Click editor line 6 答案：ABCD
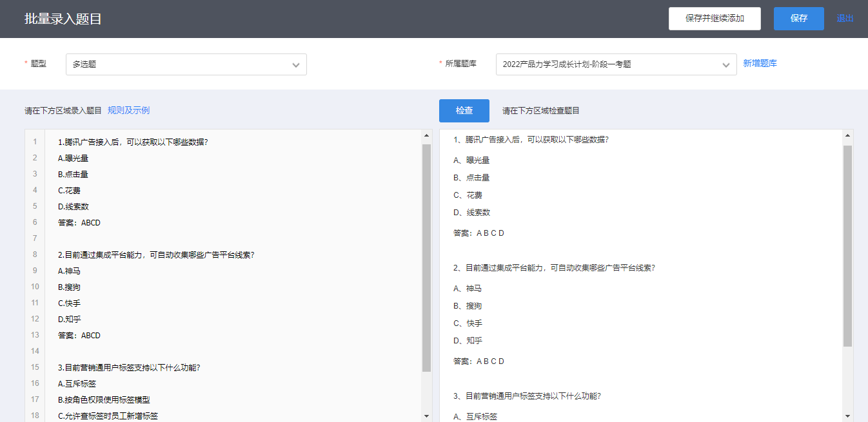Image resolution: width=868 pixels, height=422 pixels. [79, 223]
